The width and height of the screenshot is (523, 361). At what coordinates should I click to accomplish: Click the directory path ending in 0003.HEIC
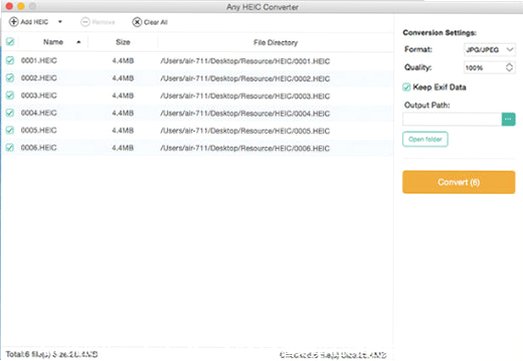245,96
